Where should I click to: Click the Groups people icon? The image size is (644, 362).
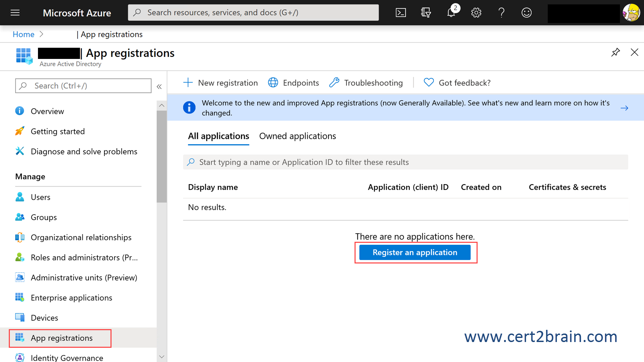tap(20, 217)
